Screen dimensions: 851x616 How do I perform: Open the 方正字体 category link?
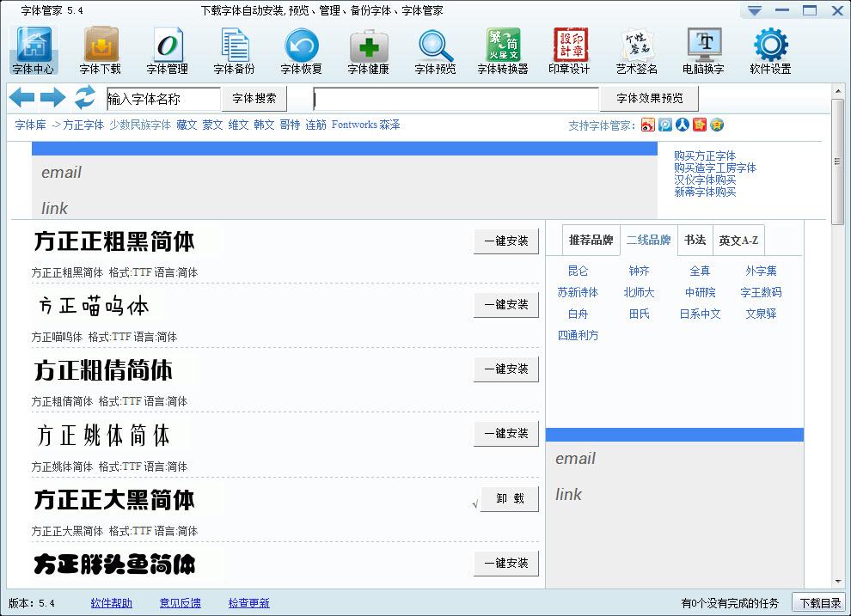click(83, 125)
